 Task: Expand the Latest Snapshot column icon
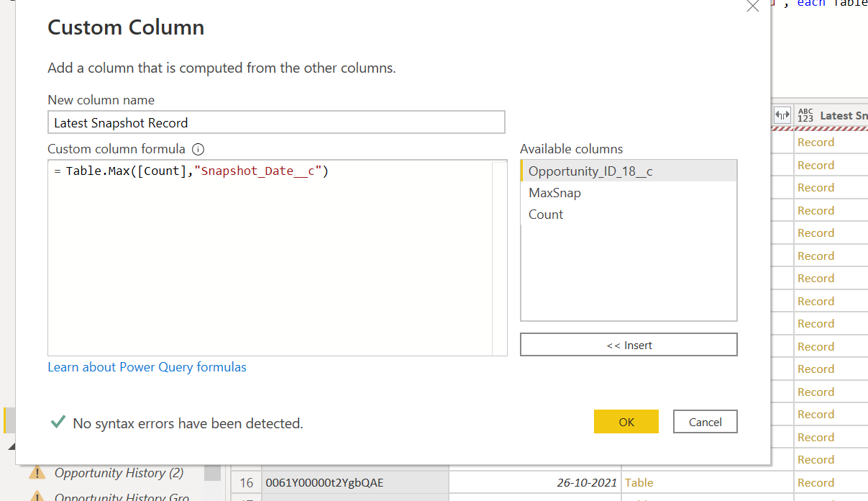(782, 115)
